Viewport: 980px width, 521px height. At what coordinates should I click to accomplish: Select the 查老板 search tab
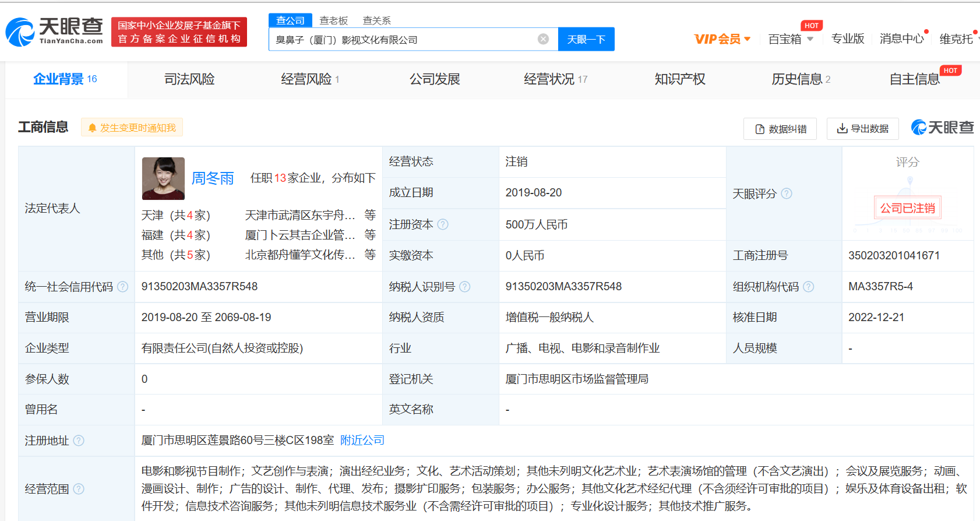(x=333, y=20)
